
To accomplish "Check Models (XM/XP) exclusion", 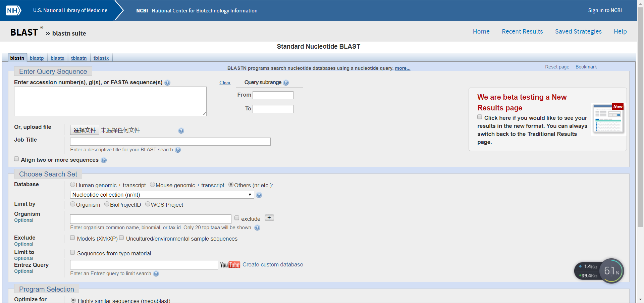I will [x=72, y=238].
